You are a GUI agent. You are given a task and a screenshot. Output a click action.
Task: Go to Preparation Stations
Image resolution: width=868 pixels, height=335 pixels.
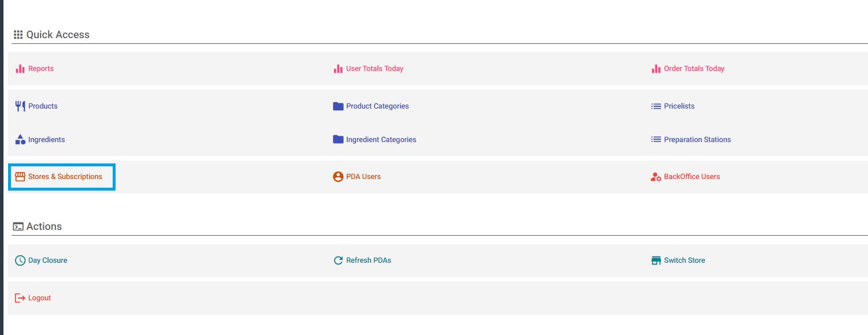pyautogui.click(x=697, y=140)
